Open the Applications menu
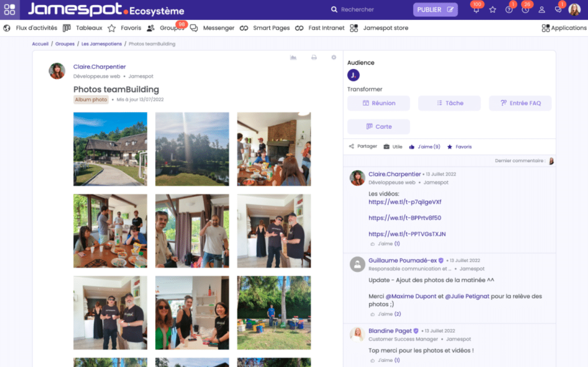This screenshot has height=367, width=588. point(564,28)
